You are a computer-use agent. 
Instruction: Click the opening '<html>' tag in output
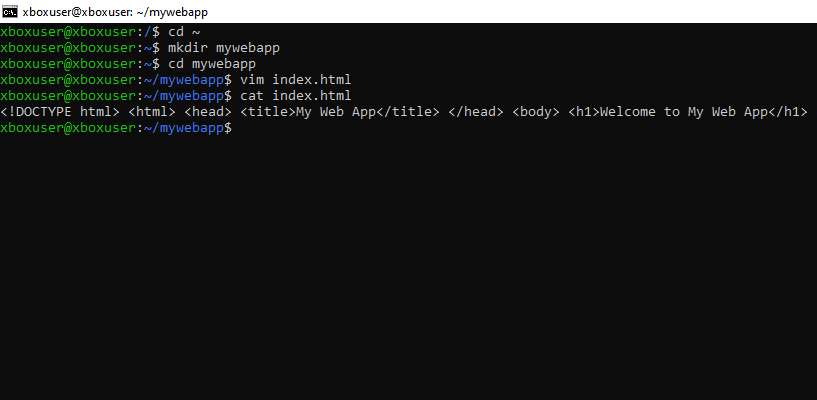pyautogui.click(x=152, y=112)
